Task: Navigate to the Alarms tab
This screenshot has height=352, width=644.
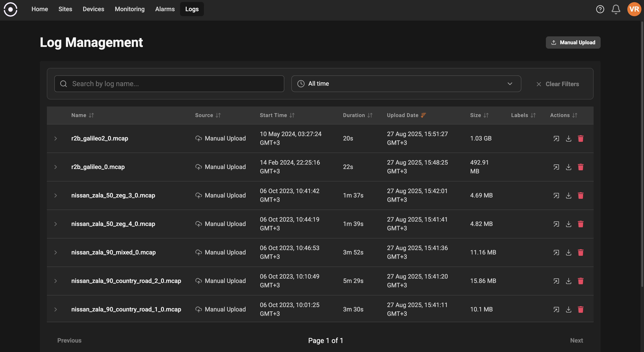Action: tap(165, 9)
